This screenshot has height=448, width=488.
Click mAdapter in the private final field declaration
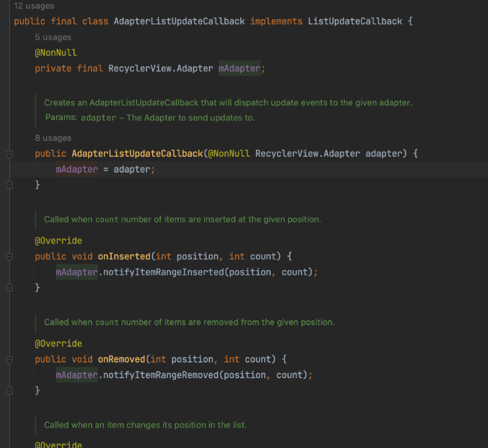[239, 69]
